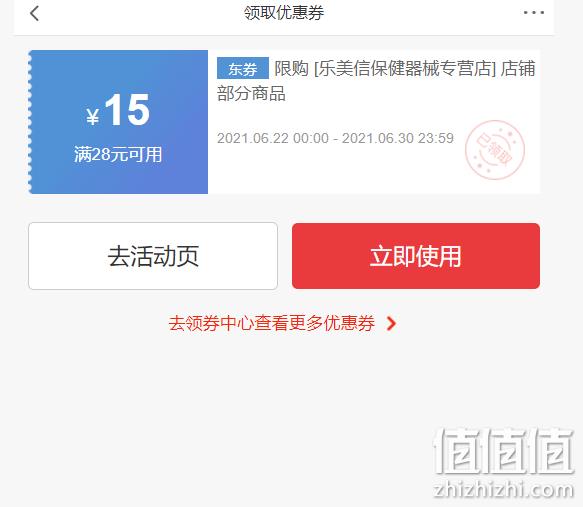Click the large 15 amount number

(x=127, y=110)
